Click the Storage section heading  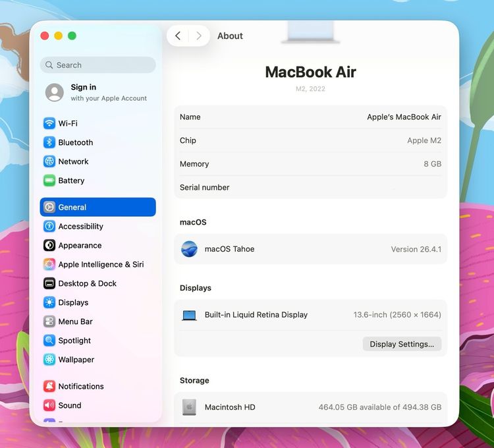click(194, 380)
